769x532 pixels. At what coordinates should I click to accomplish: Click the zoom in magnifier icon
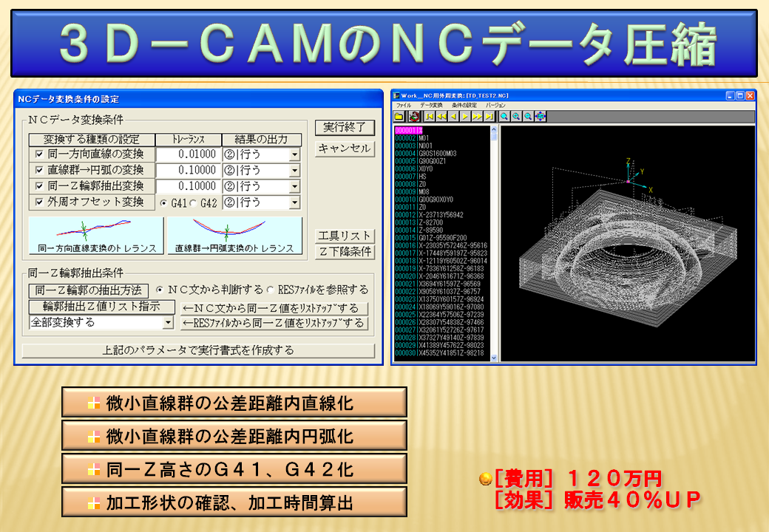click(x=516, y=116)
